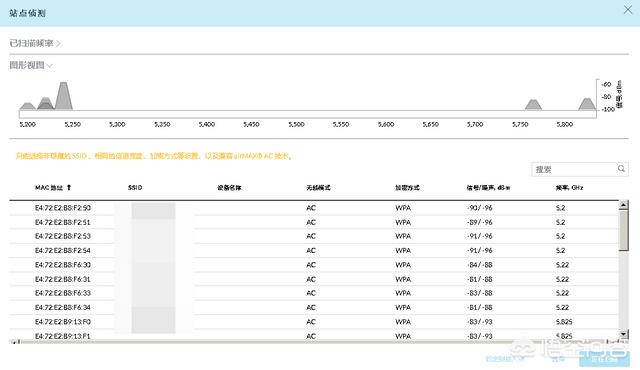This screenshot has width=640, height=370.
Task: Close the site survey dialog with the X
Action: tap(628, 10)
